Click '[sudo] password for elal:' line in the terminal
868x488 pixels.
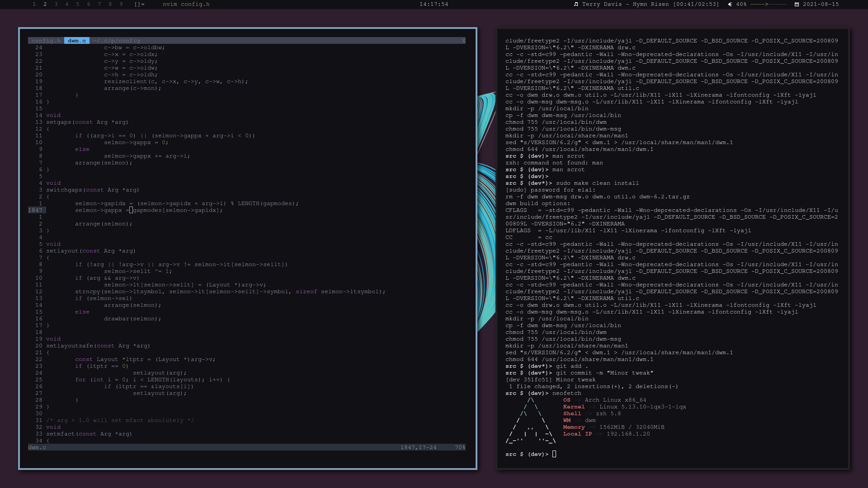(x=551, y=190)
